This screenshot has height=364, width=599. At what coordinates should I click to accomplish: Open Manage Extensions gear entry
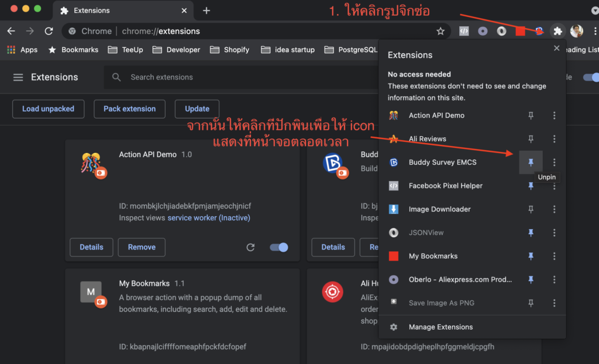472,327
